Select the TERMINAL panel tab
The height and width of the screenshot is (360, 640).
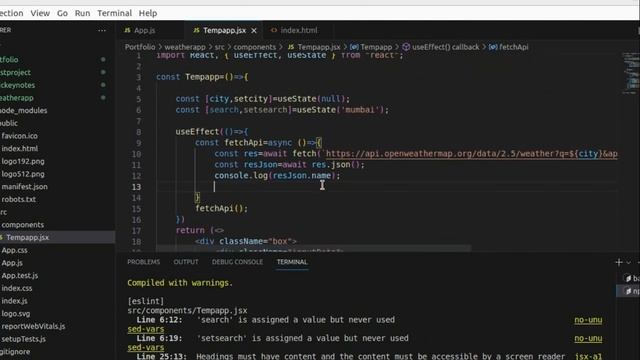[x=292, y=262]
